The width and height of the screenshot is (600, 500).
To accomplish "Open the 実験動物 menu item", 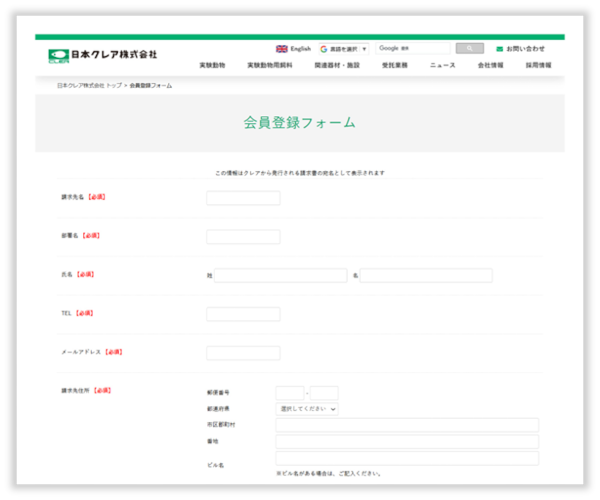I will click(212, 65).
